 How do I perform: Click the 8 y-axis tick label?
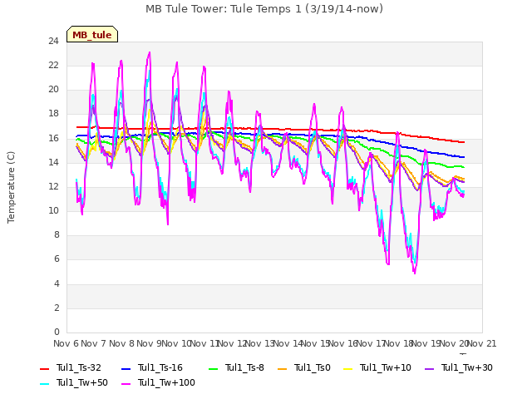tap(57, 235)
